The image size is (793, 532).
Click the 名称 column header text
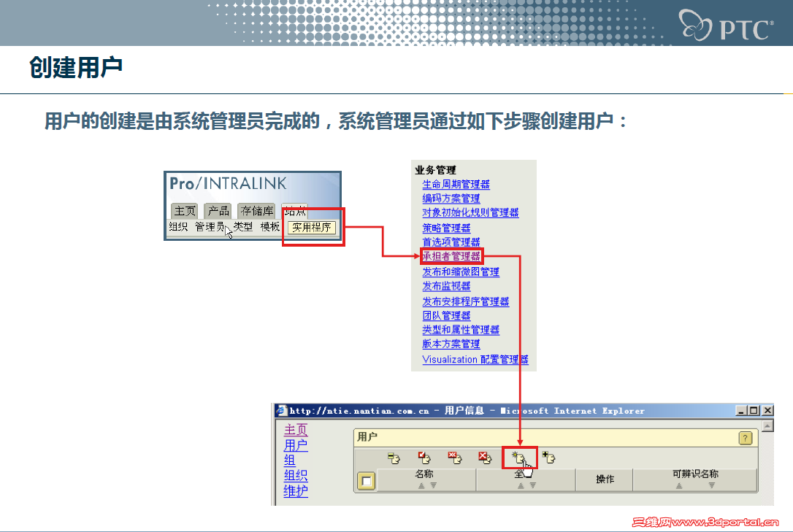click(424, 474)
